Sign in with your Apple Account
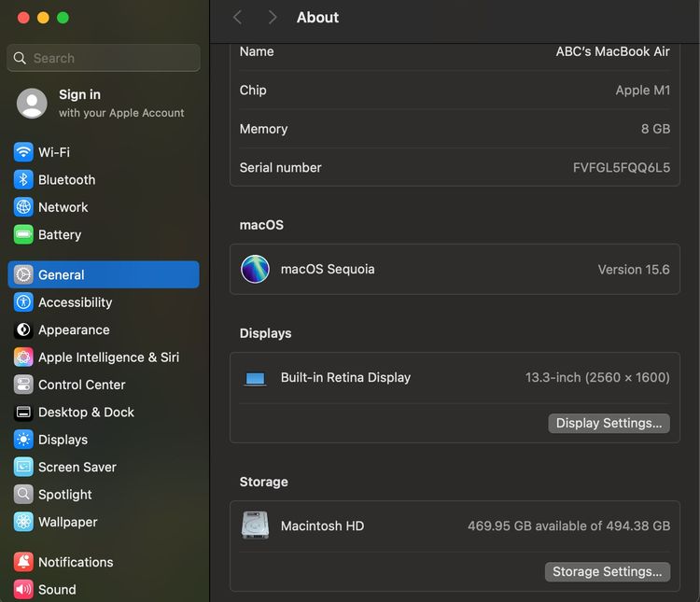Viewport: 700px width, 602px height. tap(104, 104)
